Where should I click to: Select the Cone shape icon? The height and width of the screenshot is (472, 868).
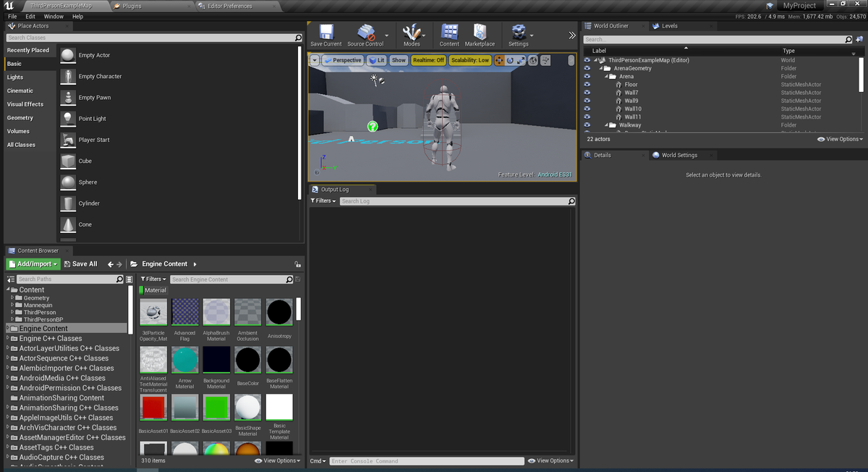point(68,224)
